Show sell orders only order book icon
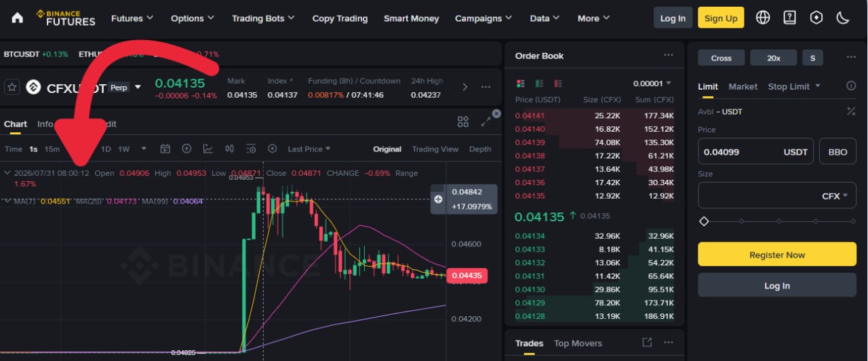Image resolution: width=868 pixels, height=361 pixels. [x=557, y=83]
